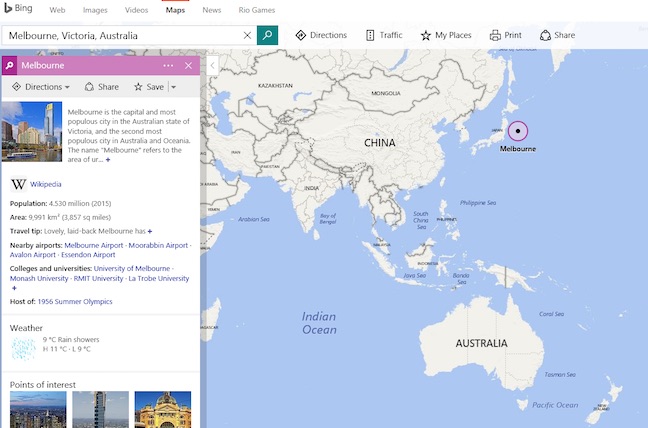
Task: Click the Population 4.530 million text
Action: coord(60,204)
